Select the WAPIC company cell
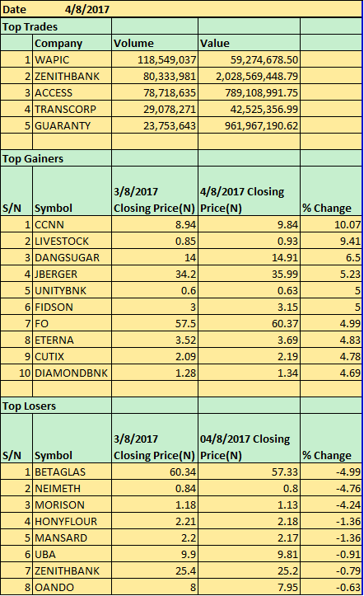364x596 pixels. (72, 59)
